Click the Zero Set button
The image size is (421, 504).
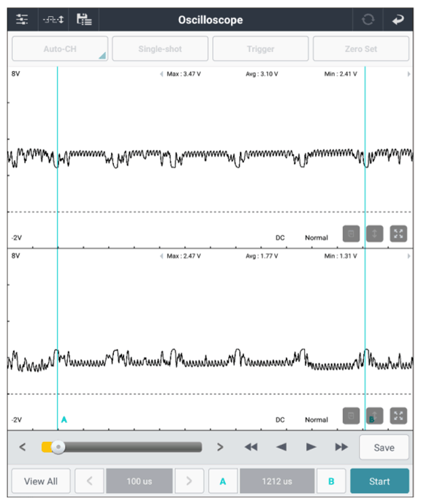(x=361, y=49)
